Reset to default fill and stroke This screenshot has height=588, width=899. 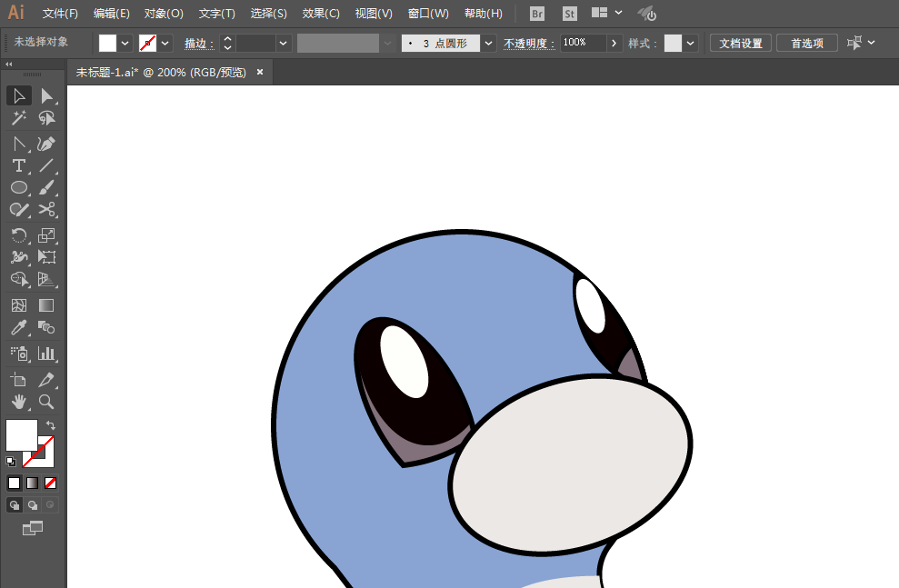11,462
